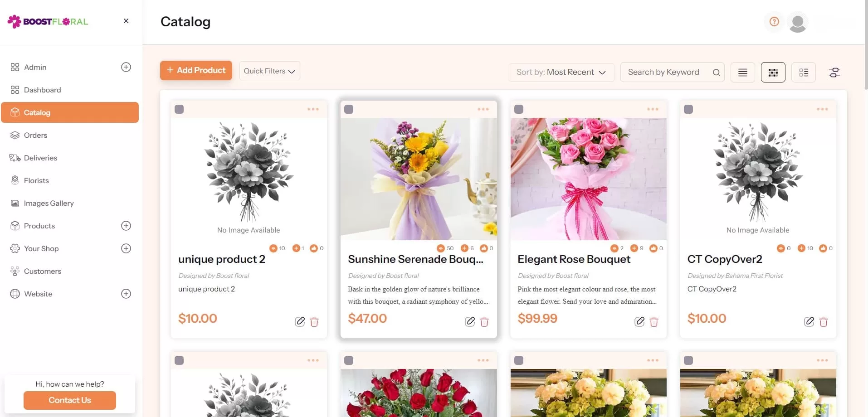Open the user profile avatar
Image resolution: width=868 pixels, height=417 pixels.
(797, 23)
